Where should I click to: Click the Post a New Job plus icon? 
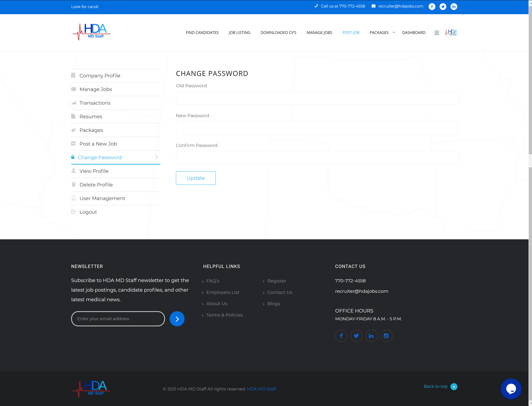(x=73, y=144)
